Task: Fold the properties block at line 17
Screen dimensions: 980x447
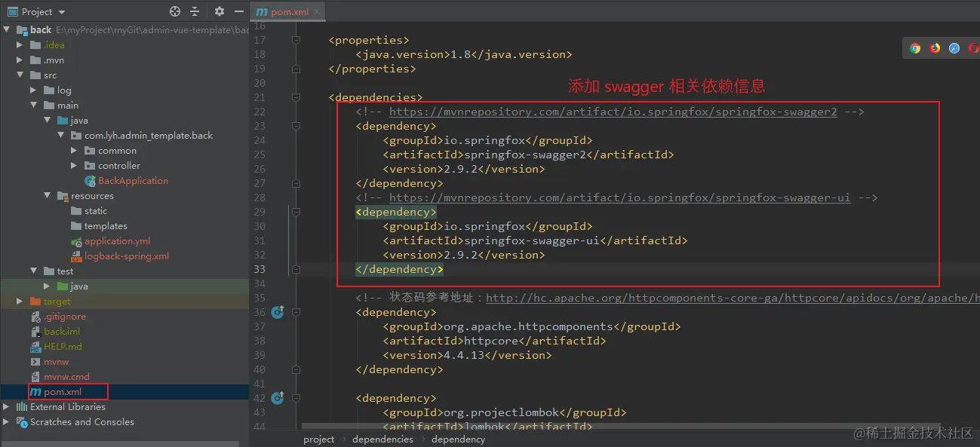Action: click(x=296, y=40)
